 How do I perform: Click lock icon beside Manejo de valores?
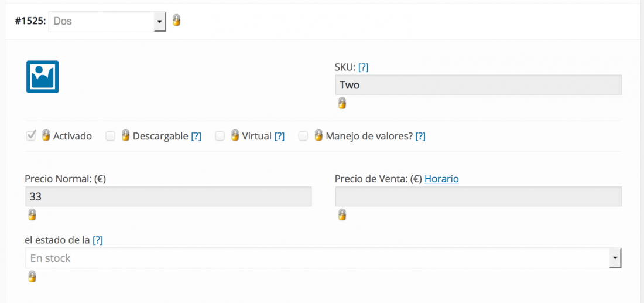[x=318, y=135]
